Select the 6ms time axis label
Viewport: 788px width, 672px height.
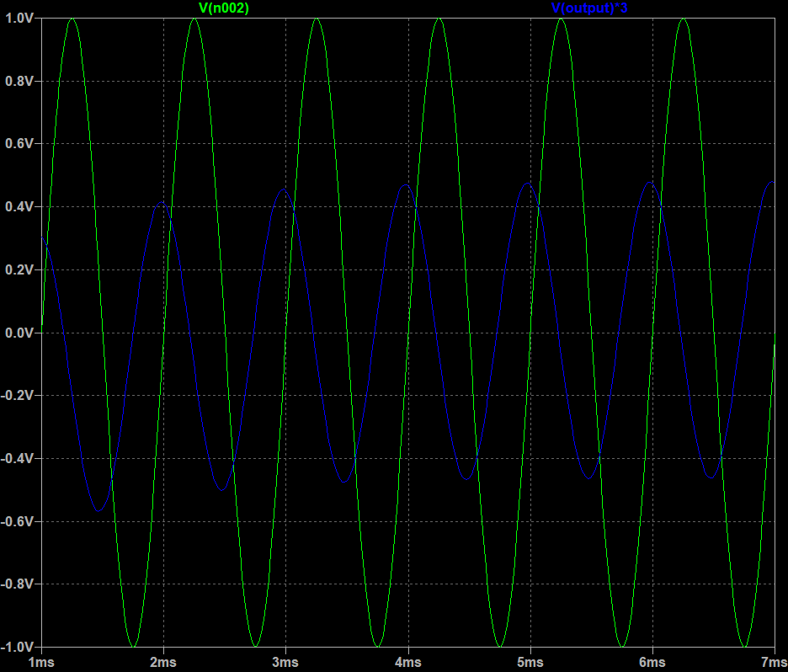click(652, 662)
